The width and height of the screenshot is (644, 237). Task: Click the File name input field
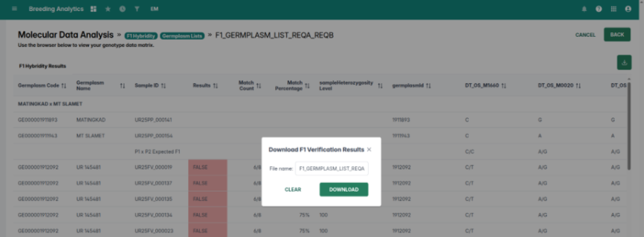331,169
